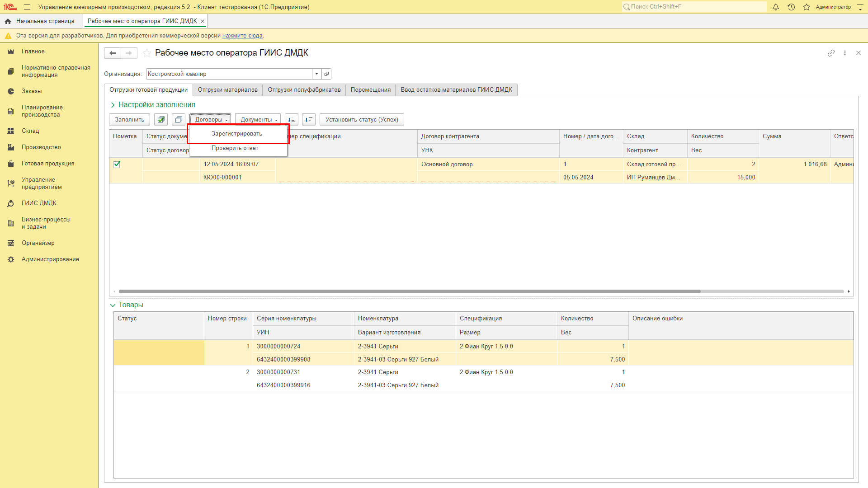This screenshot has height=488, width=868.
Task: Click the back navigation arrow
Action: pyautogui.click(x=113, y=53)
